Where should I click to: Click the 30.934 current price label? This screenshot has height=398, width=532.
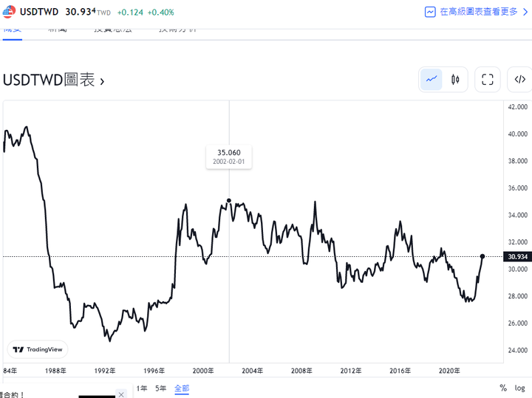pos(517,257)
